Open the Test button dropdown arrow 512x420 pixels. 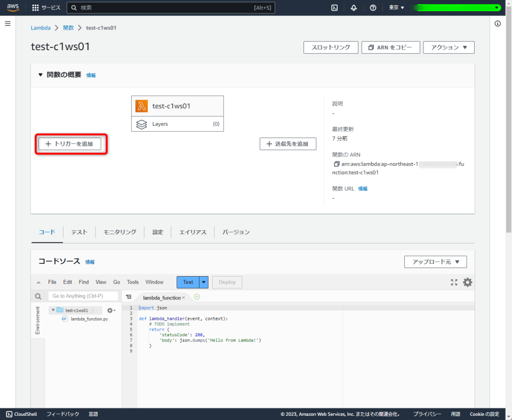click(203, 282)
